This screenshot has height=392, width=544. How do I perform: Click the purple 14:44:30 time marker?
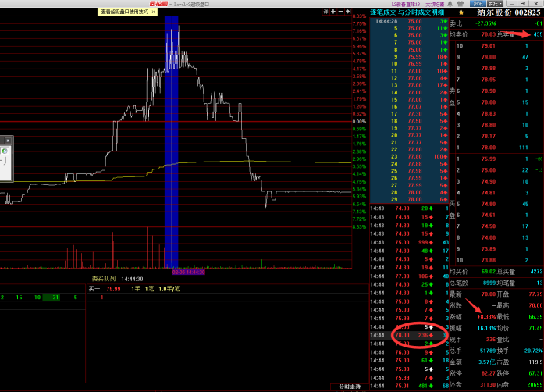pos(188,273)
